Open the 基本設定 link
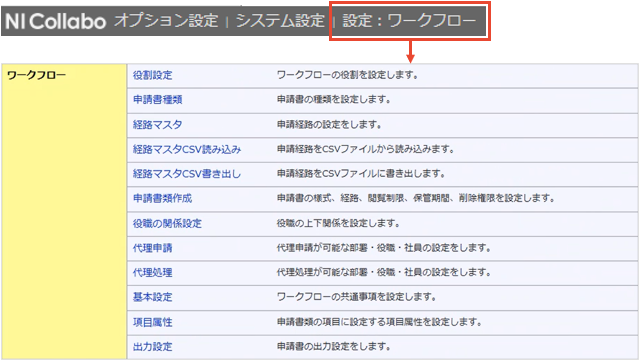Screen dimensions: 640x361 click(x=153, y=297)
